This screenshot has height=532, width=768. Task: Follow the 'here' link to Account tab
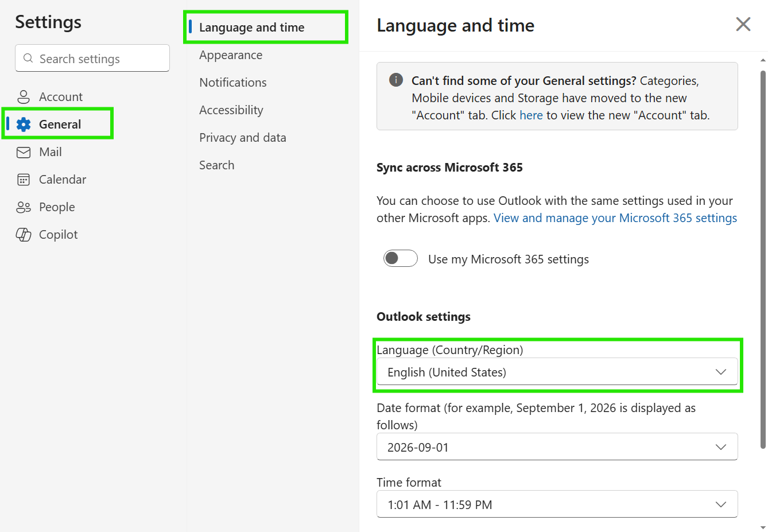(x=531, y=115)
